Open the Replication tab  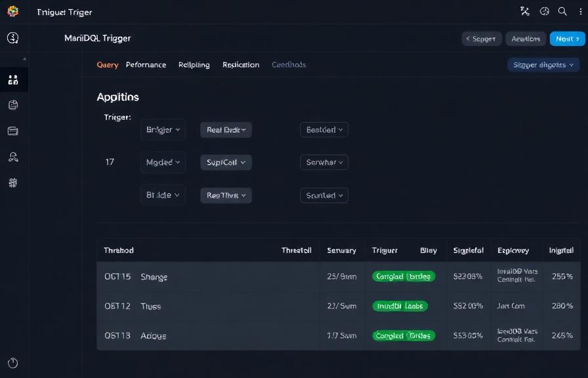coord(240,64)
